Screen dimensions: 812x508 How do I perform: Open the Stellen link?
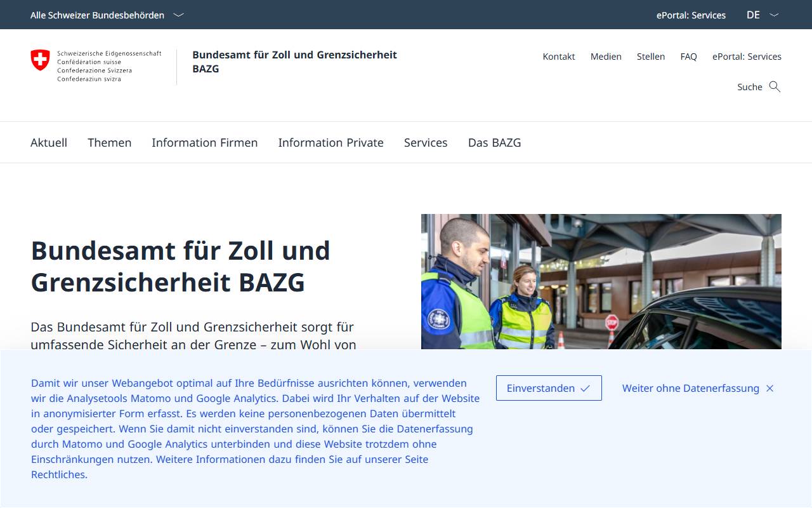[x=651, y=57]
